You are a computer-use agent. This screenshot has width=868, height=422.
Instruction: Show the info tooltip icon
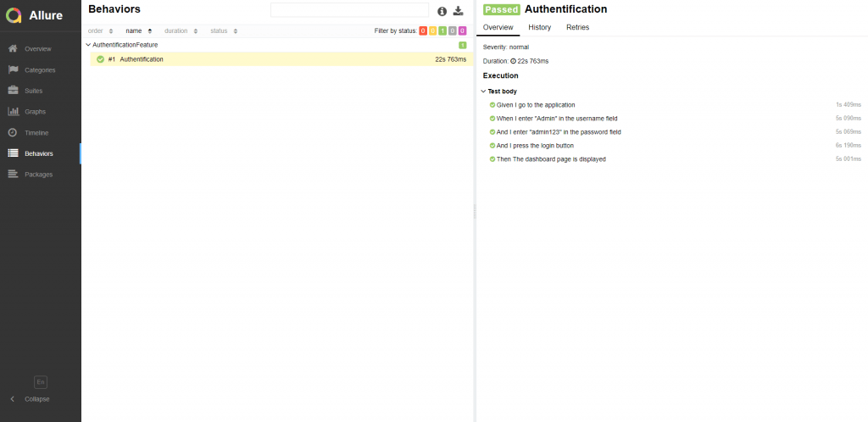point(442,11)
